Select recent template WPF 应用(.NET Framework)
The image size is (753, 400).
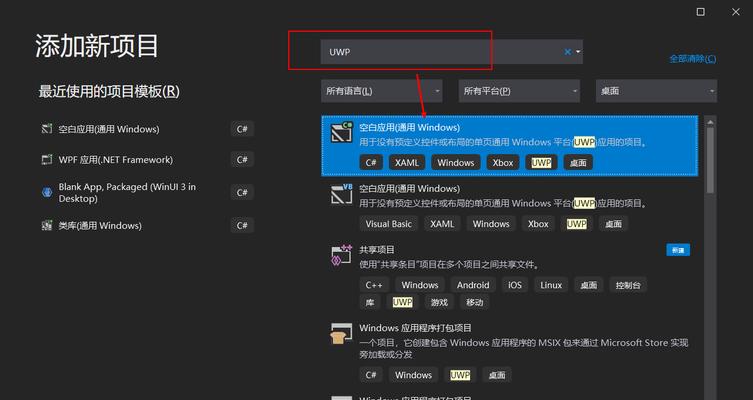116,159
